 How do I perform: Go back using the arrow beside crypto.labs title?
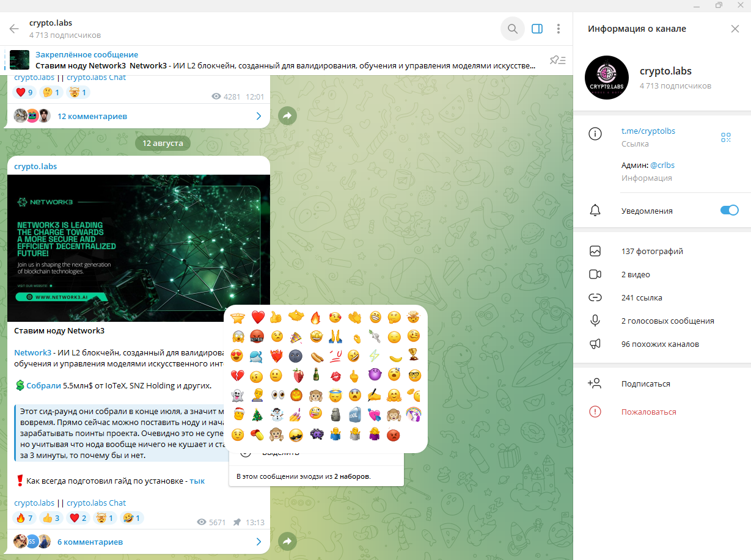pos(14,29)
